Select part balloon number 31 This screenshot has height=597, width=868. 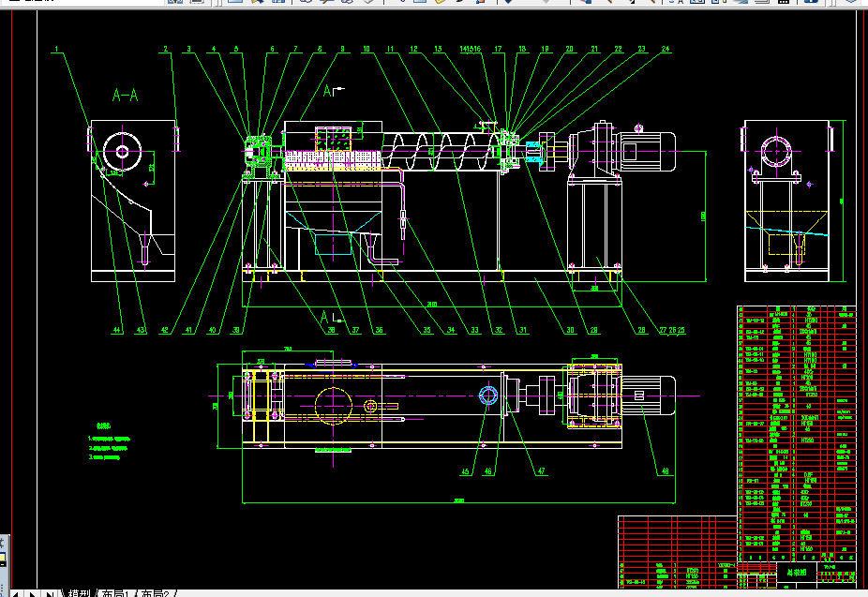coord(522,330)
